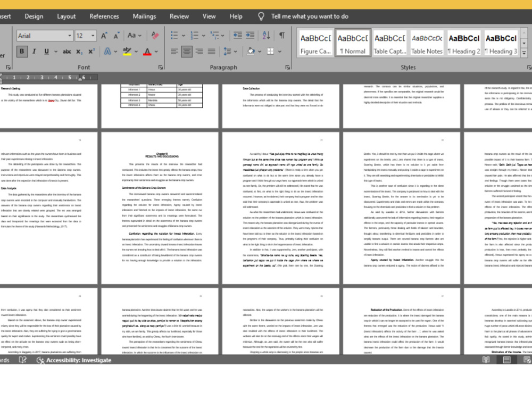Expand underline style options arrow

tap(56, 52)
